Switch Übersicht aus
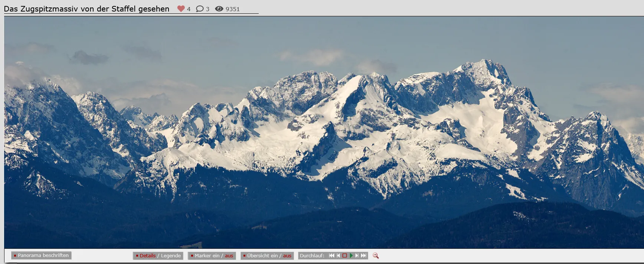 (x=287, y=255)
